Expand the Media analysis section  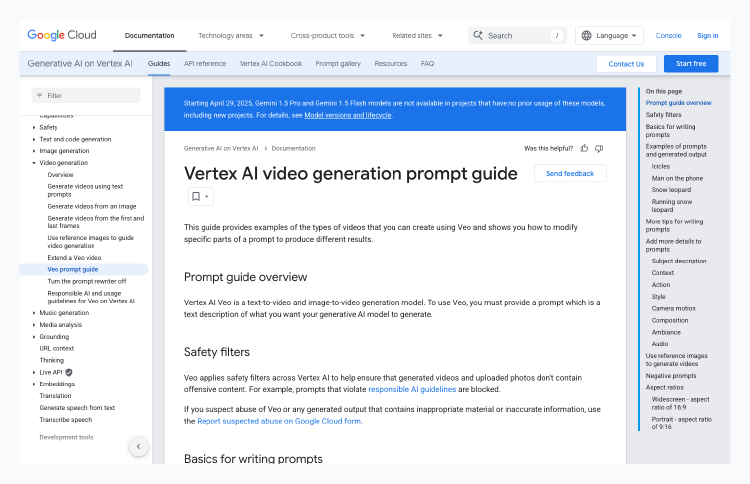(34, 325)
